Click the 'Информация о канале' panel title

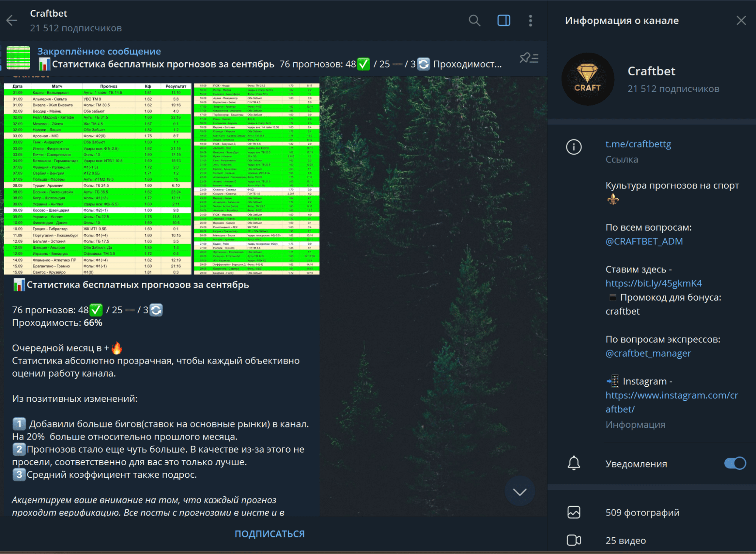[622, 20]
